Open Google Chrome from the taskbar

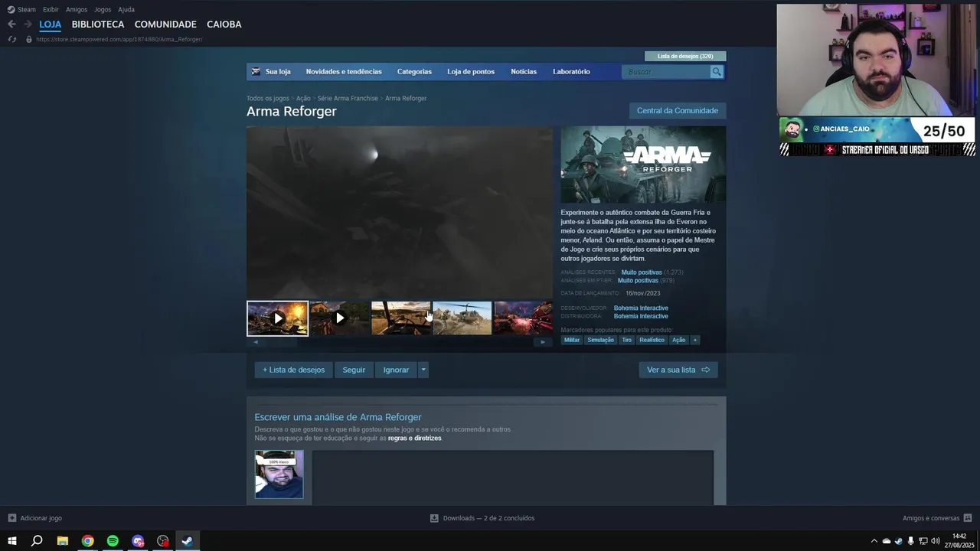click(87, 541)
